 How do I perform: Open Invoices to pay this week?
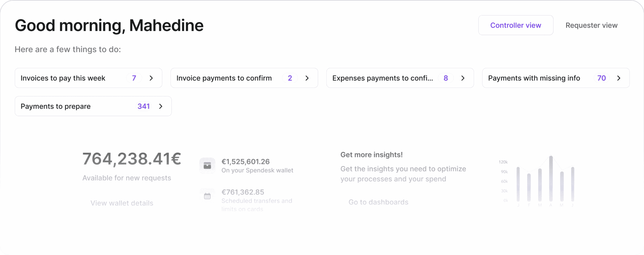[x=89, y=78]
